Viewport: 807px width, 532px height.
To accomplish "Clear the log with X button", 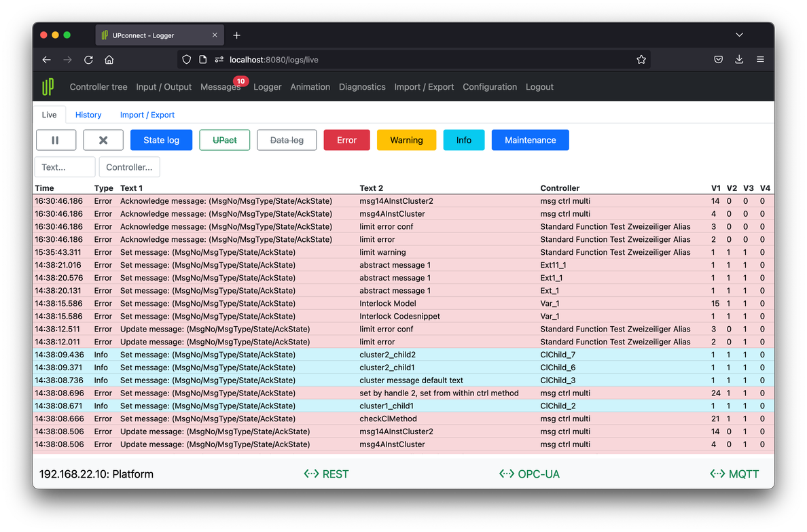I will point(103,140).
